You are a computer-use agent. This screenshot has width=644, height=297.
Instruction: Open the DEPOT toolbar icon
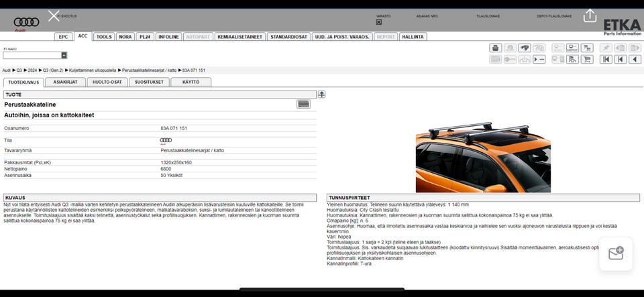tap(572, 48)
